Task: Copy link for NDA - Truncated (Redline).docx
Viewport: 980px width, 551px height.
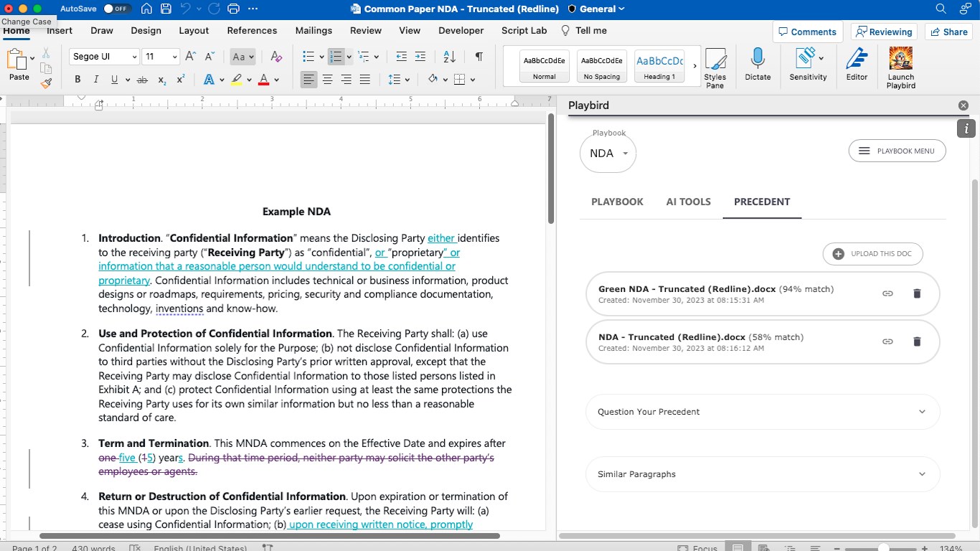Action: [x=887, y=342]
